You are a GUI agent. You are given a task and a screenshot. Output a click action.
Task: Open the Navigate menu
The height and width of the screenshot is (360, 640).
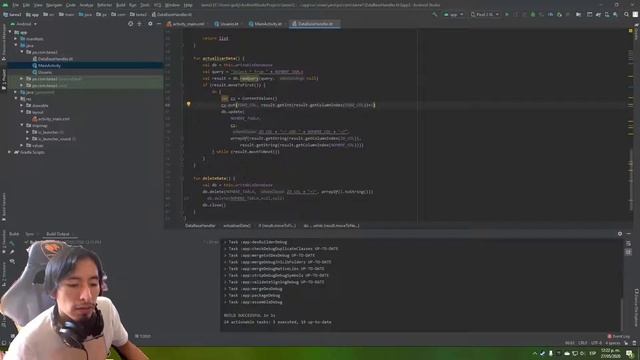[x=54, y=5]
